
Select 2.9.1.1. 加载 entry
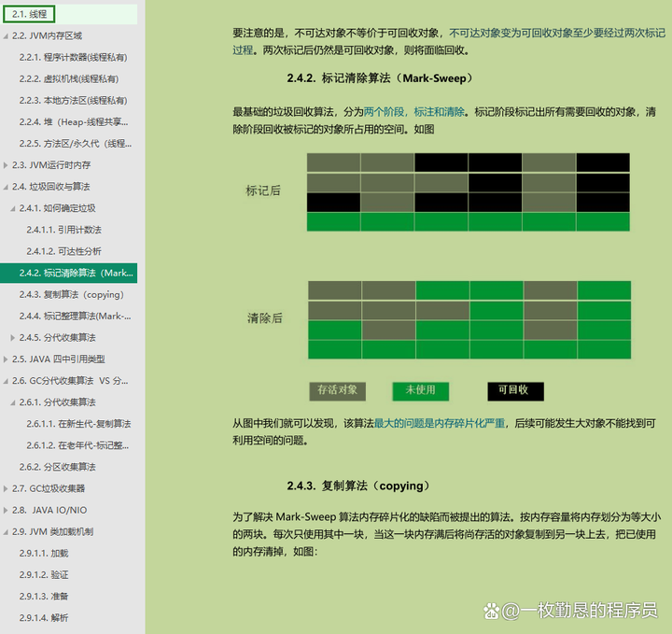[x=44, y=554]
